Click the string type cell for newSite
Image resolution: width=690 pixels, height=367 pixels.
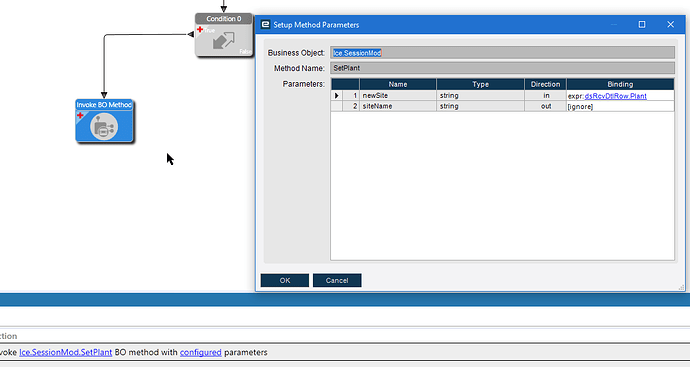(x=481, y=95)
